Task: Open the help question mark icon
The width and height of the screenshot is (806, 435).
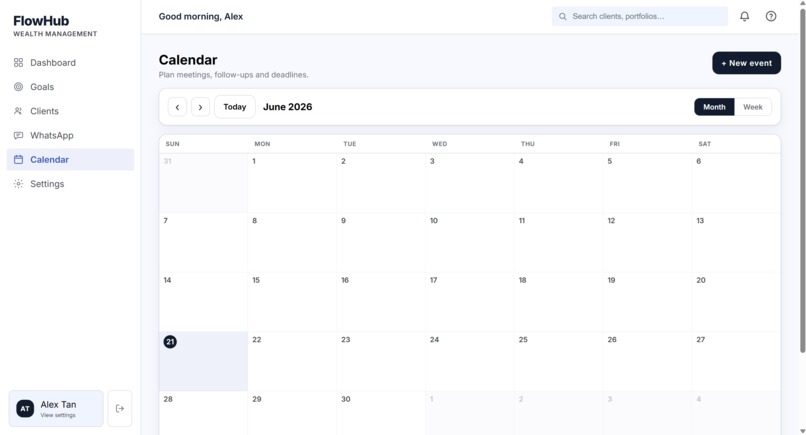Action: 771,16
